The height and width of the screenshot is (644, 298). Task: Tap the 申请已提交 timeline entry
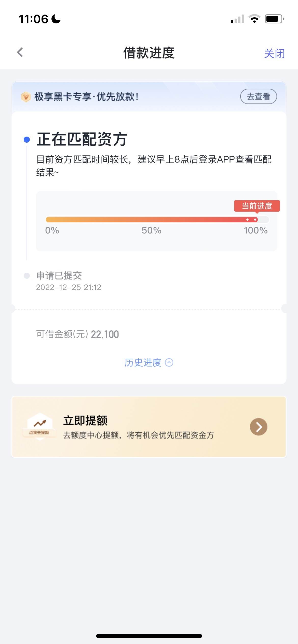coord(69,281)
